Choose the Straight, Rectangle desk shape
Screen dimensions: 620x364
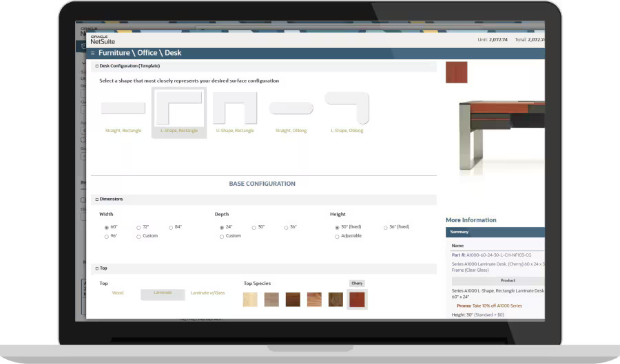(123, 111)
